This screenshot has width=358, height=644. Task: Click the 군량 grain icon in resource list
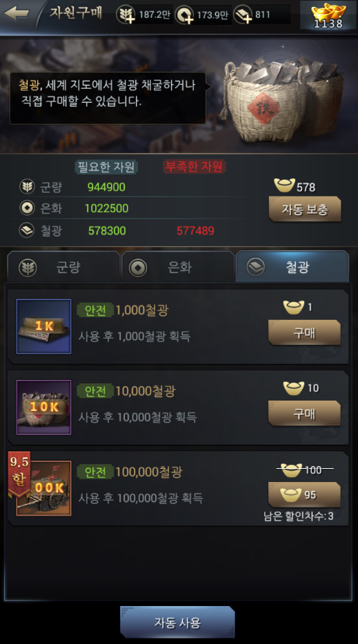27,187
